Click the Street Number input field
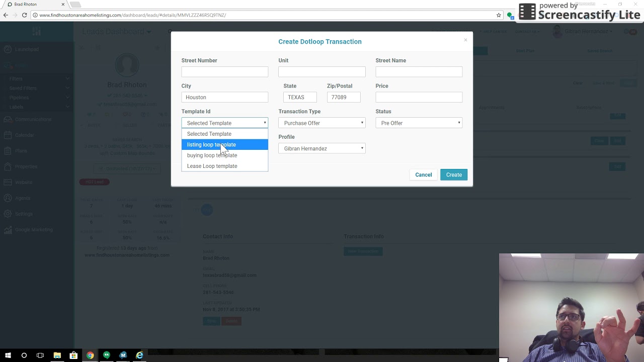This screenshot has width=644, height=362. pos(224,72)
